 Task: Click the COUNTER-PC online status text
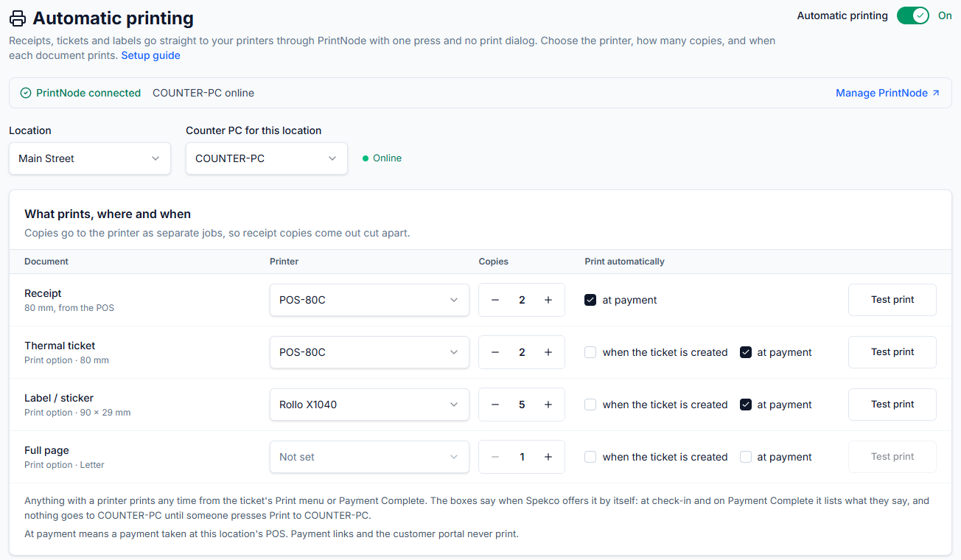point(203,93)
